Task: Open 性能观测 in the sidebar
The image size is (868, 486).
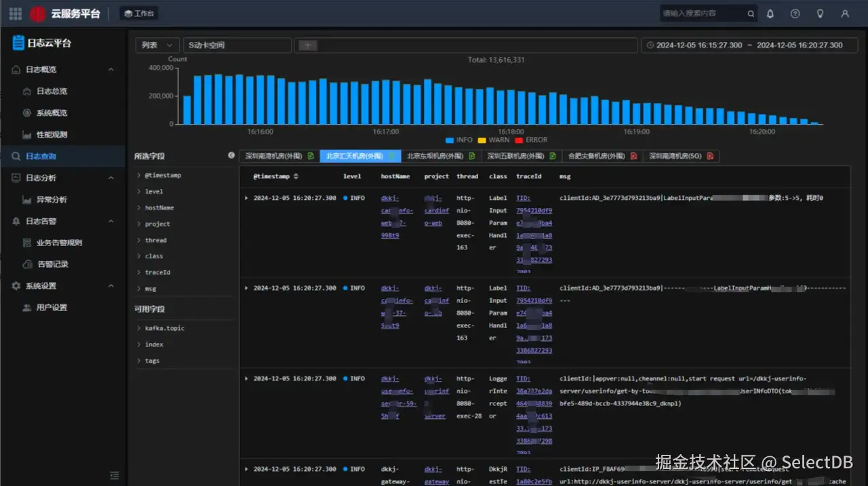Action: [x=52, y=134]
